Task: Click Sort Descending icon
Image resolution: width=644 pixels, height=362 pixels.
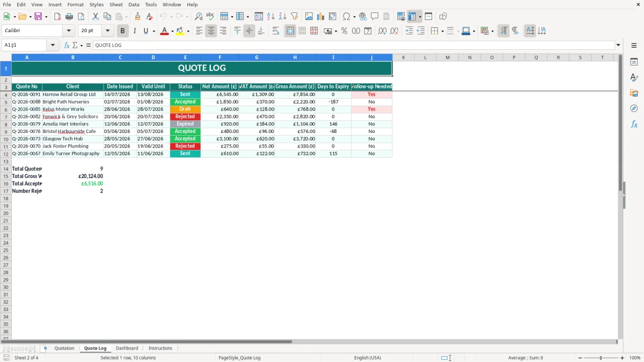Action: tap(283, 17)
